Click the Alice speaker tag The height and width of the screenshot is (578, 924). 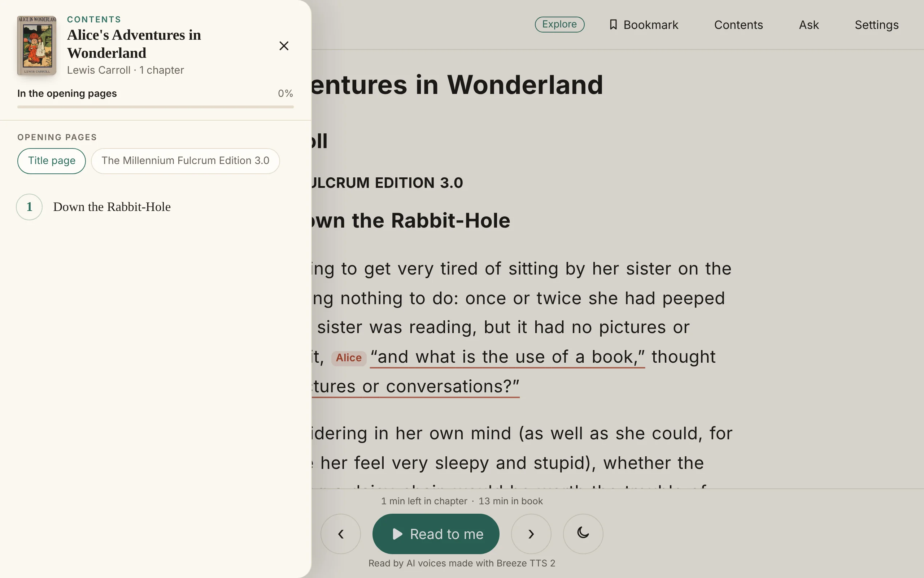coord(349,358)
